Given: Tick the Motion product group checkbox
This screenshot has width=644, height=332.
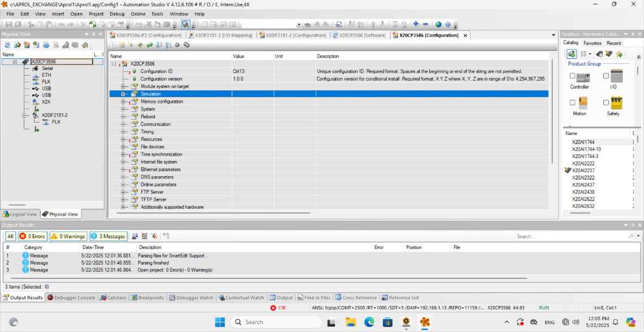Looking at the screenshot, I should pos(572,102).
